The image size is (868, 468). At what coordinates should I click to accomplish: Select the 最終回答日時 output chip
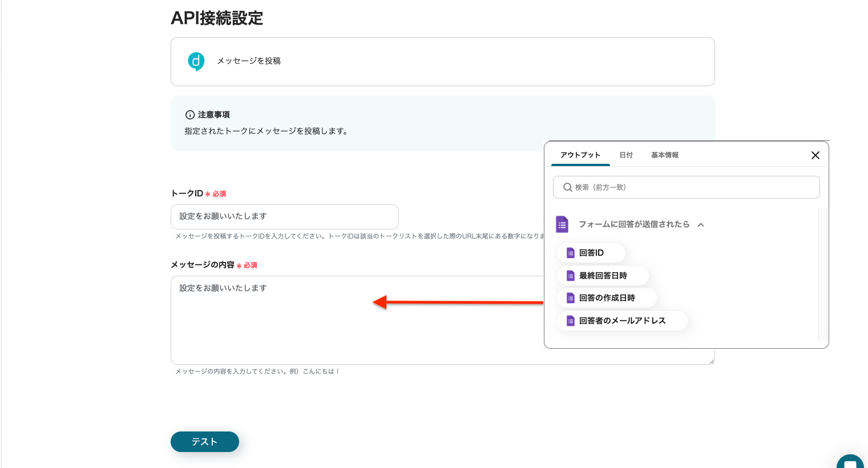click(x=602, y=276)
